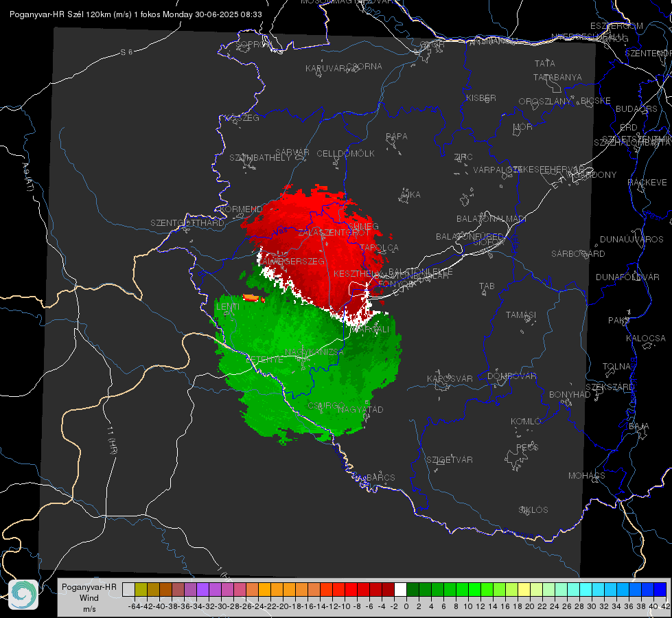Screen dimensions: 672x618
Task: Click the BAJA city label
Action: (639, 426)
